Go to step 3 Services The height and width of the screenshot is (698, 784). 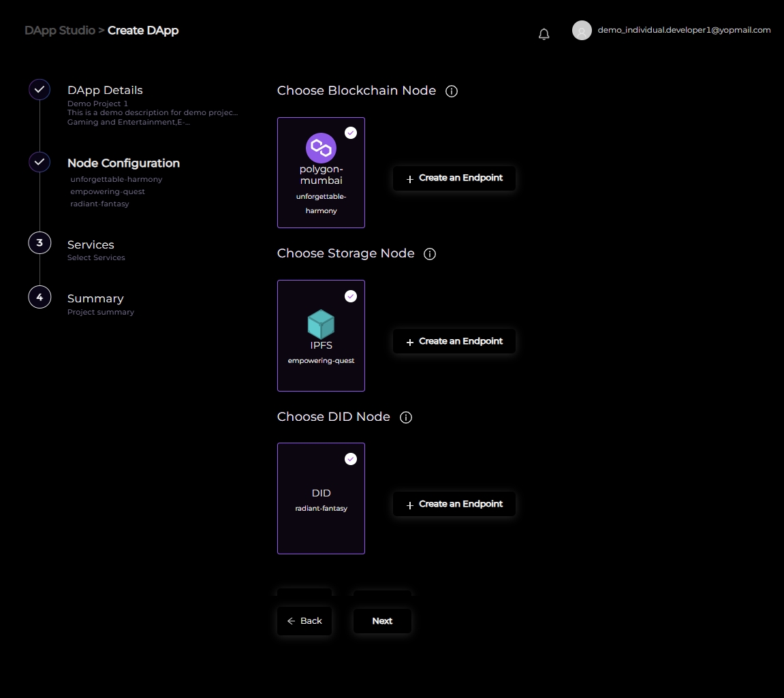(40, 243)
